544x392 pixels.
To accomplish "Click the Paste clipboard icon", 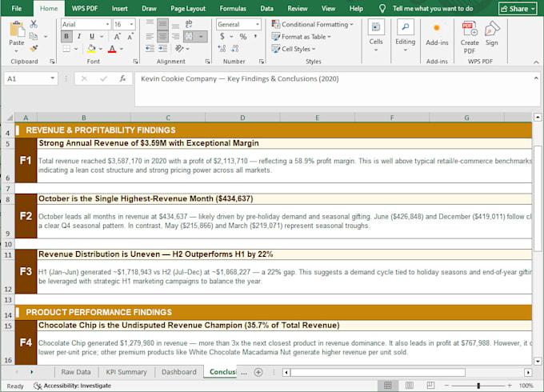I will pyautogui.click(x=17, y=29).
